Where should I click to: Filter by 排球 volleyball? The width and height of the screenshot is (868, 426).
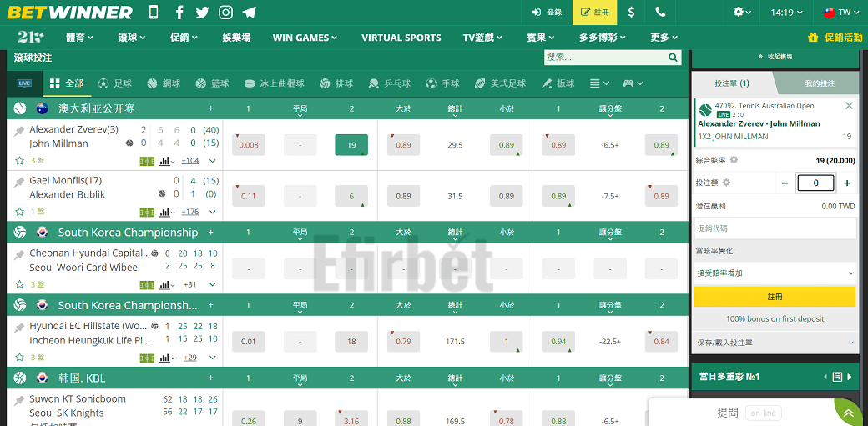point(336,83)
